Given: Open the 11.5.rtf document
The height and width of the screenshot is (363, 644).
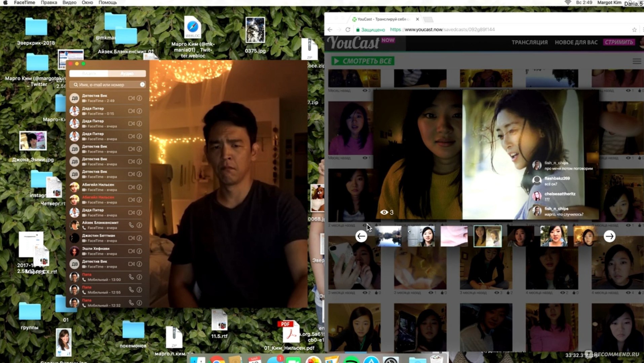Looking at the screenshot, I should click(219, 324).
